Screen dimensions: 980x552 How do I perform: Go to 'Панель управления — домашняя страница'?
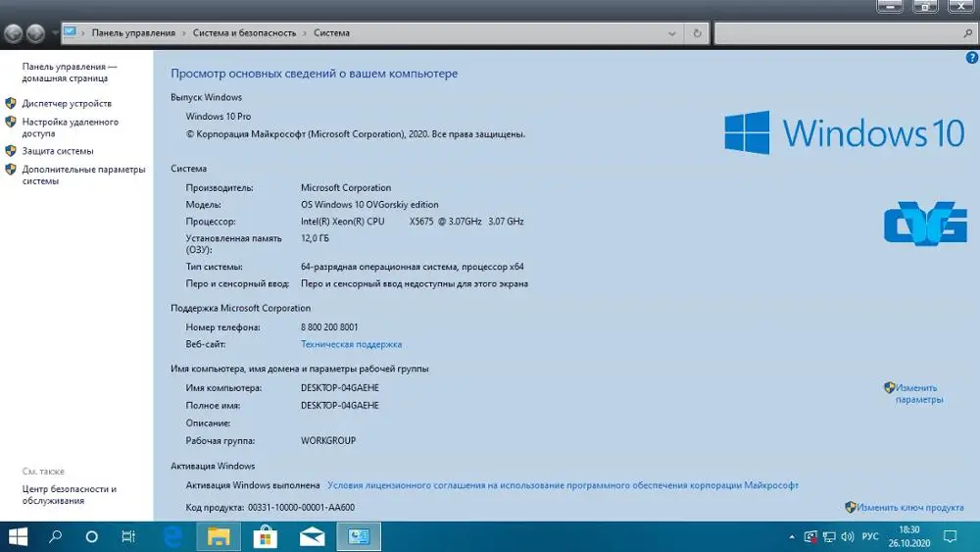pyautogui.click(x=70, y=73)
